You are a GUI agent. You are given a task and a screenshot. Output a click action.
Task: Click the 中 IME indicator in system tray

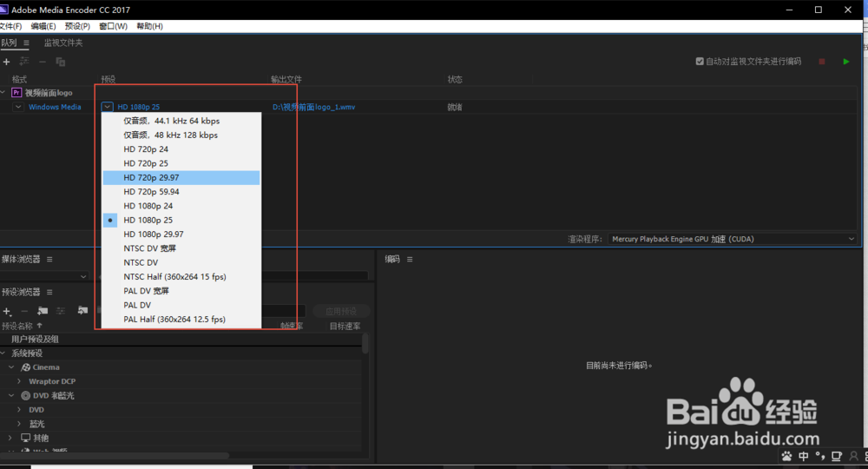[x=803, y=456]
